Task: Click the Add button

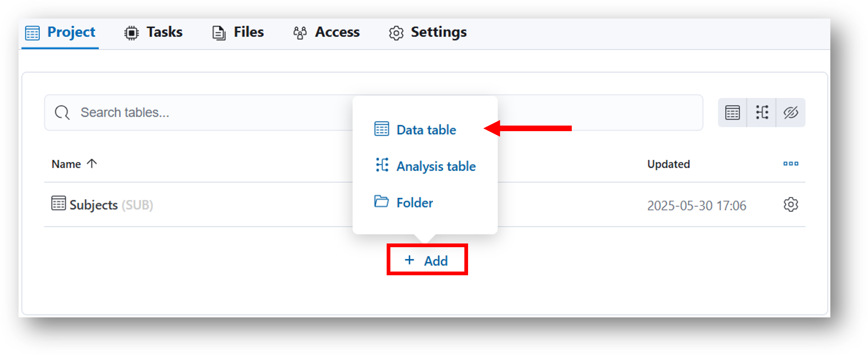Action: pyautogui.click(x=427, y=260)
